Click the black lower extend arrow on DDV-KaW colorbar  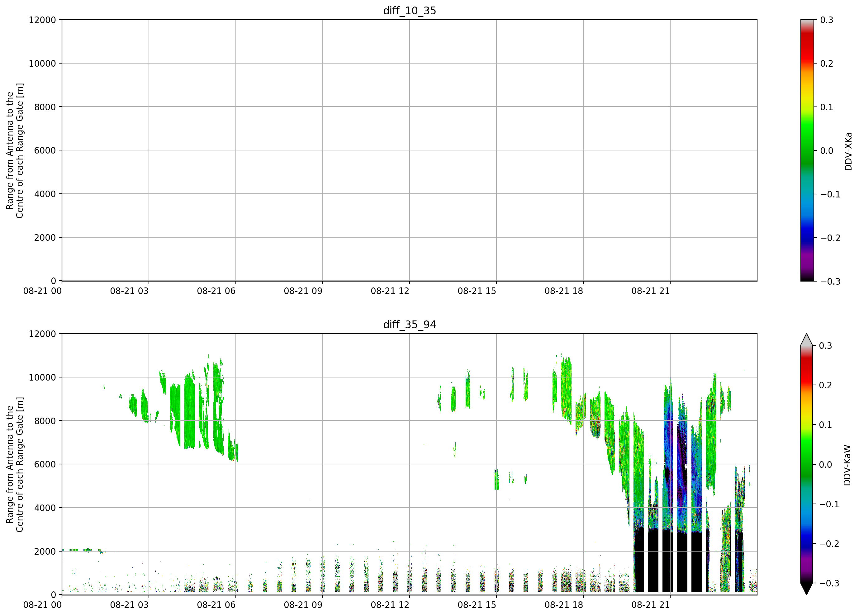click(807, 589)
